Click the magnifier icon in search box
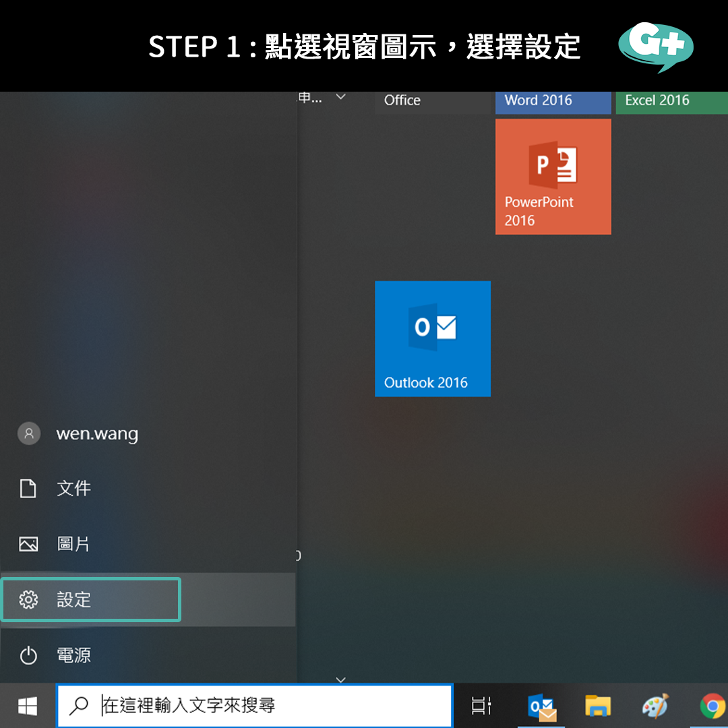The width and height of the screenshot is (728, 728). coord(78,706)
